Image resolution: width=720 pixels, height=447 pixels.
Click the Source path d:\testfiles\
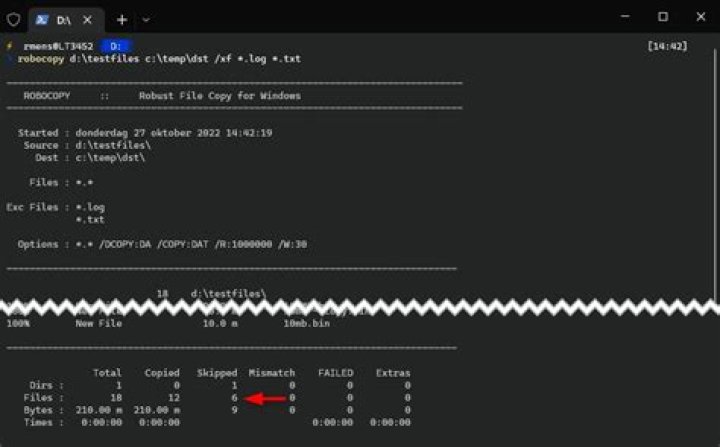[x=113, y=145]
